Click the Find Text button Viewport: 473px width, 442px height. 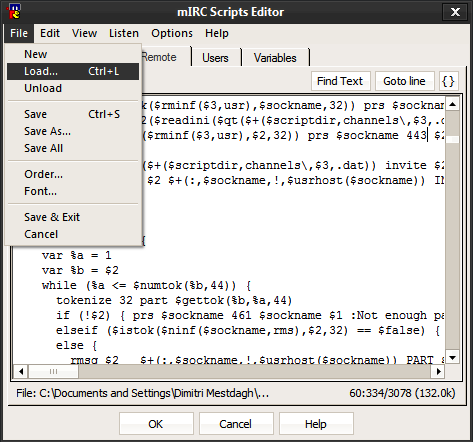[x=341, y=81]
